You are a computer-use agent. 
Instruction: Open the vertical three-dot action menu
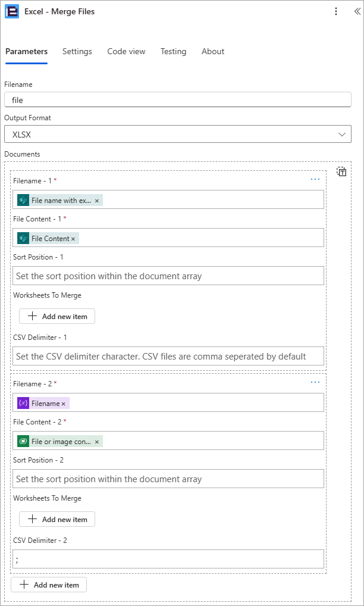[336, 11]
